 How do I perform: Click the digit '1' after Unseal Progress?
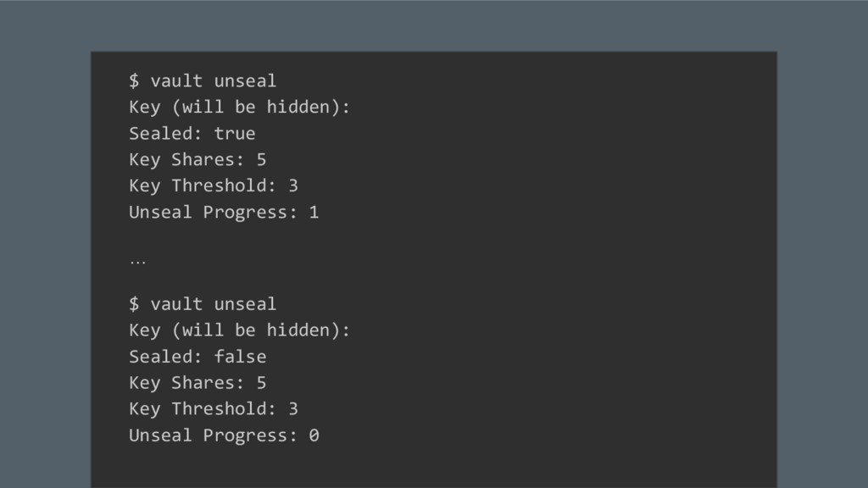point(314,213)
